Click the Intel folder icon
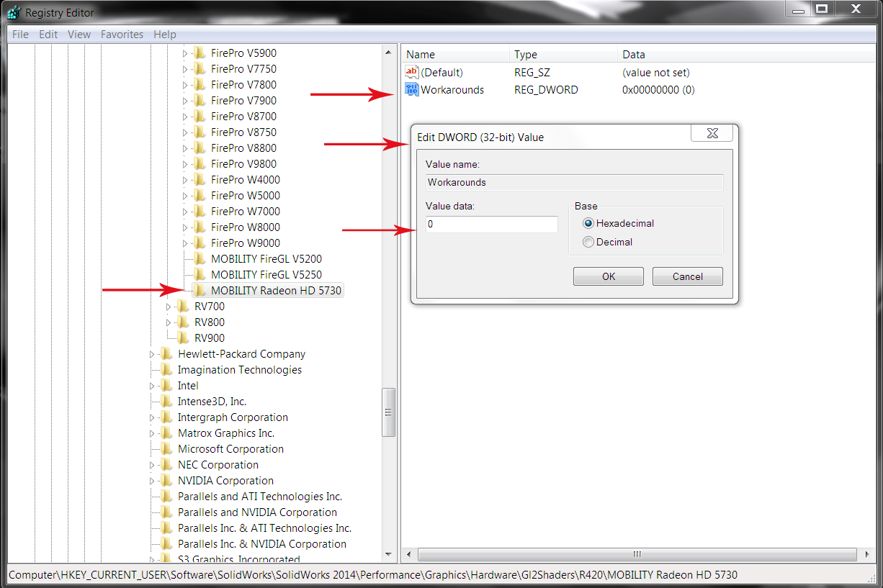Image resolution: width=883 pixels, height=588 pixels. (167, 386)
